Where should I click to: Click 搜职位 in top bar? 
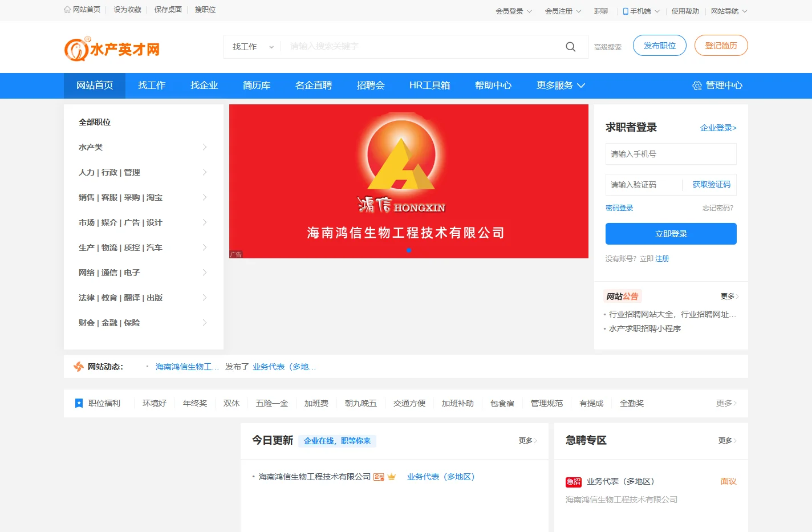point(205,10)
